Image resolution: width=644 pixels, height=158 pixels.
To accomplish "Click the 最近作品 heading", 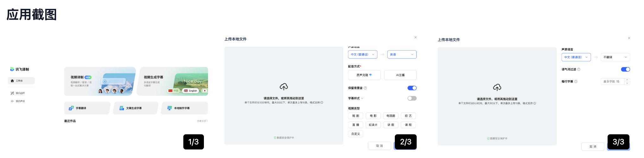I will click(70, 121).
